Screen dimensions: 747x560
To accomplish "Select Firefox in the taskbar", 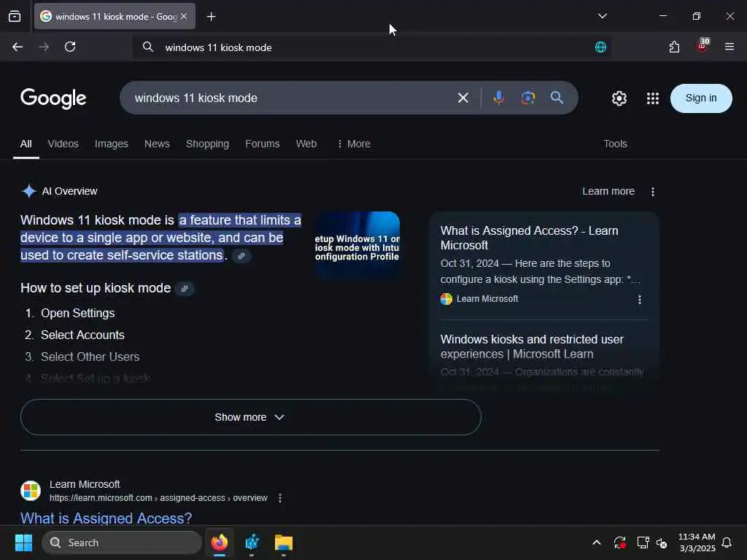I will tap(219, 542).
